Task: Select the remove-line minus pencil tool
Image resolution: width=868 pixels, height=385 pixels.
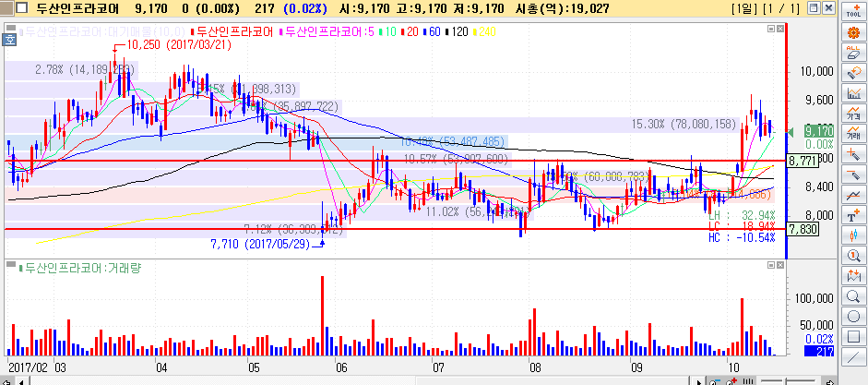Action: point(853,174)
